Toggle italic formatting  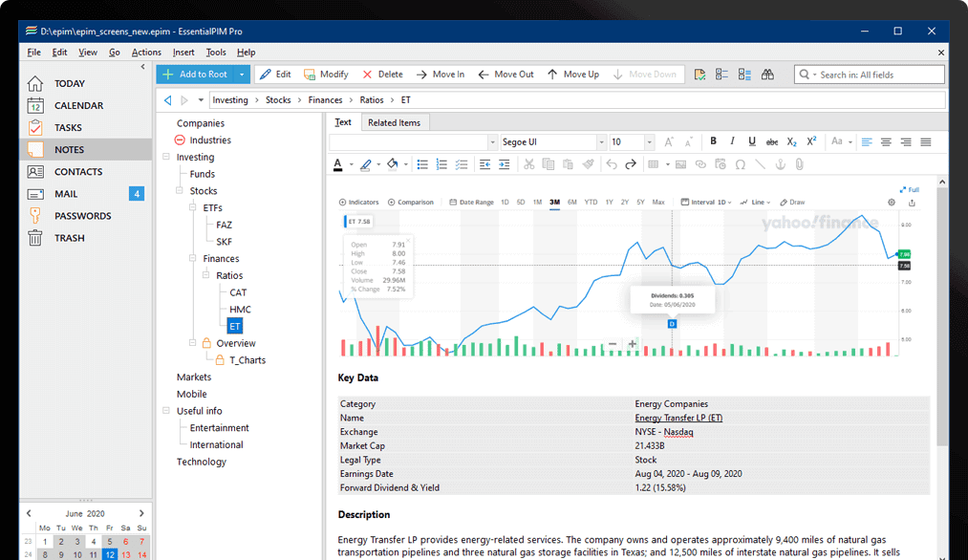click(732, 141)
